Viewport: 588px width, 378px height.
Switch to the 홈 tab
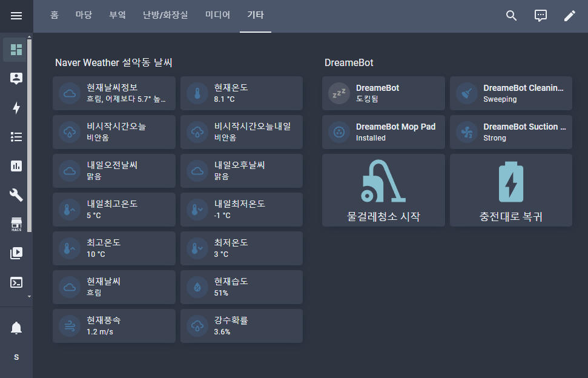click(55, 15)
